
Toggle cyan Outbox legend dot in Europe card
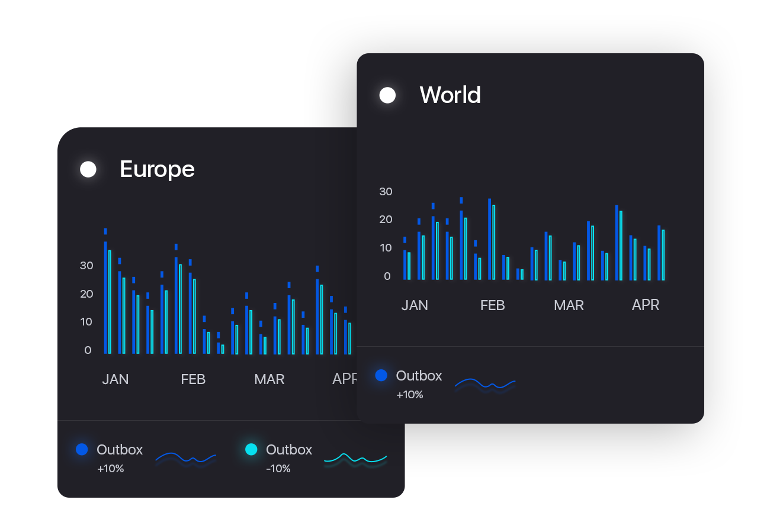click(251, 450)
